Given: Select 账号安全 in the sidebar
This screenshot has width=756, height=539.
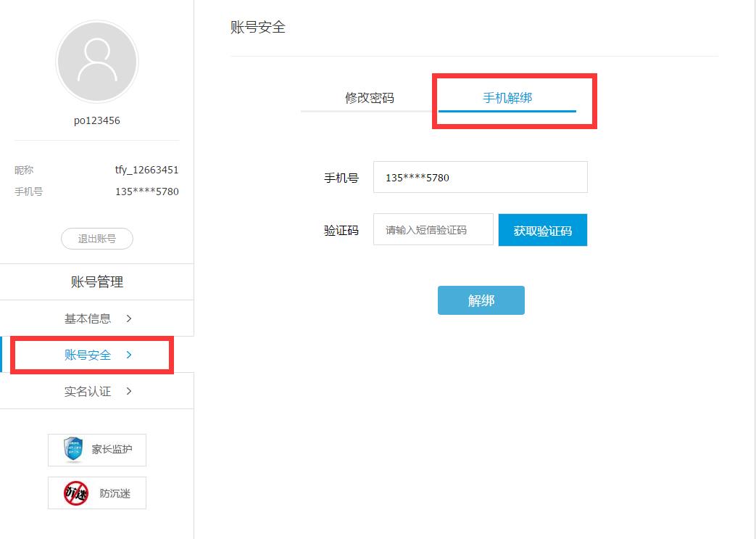Looking at the screenshot, I should 88,355.
